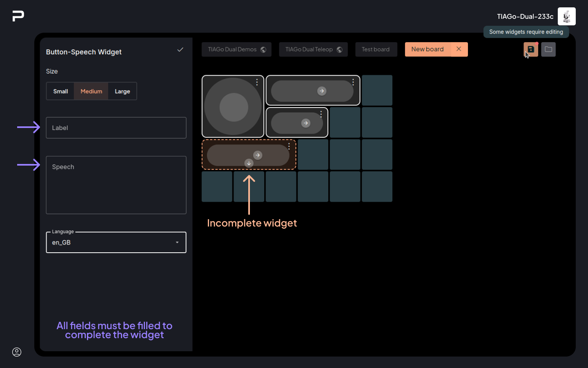588x368 pixels.
Task: Confirm widget with the checkmark icon
Action: coord(180,50)
